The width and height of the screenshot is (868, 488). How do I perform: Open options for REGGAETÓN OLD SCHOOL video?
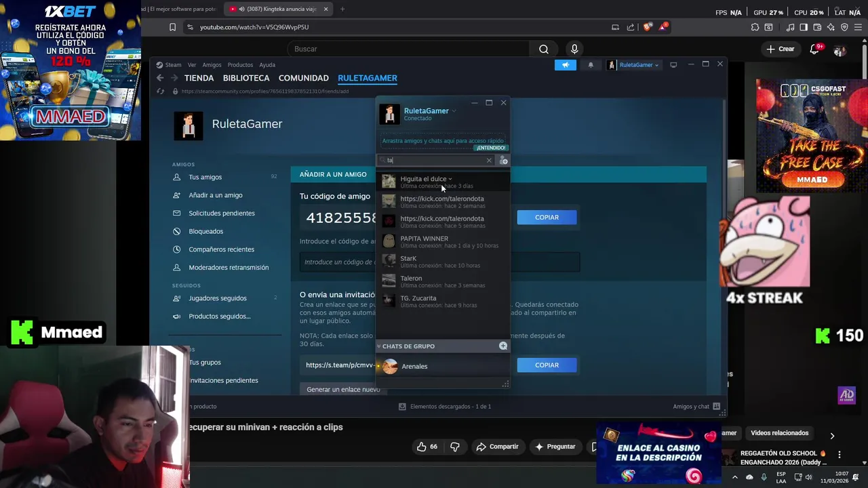pos(840,455)
